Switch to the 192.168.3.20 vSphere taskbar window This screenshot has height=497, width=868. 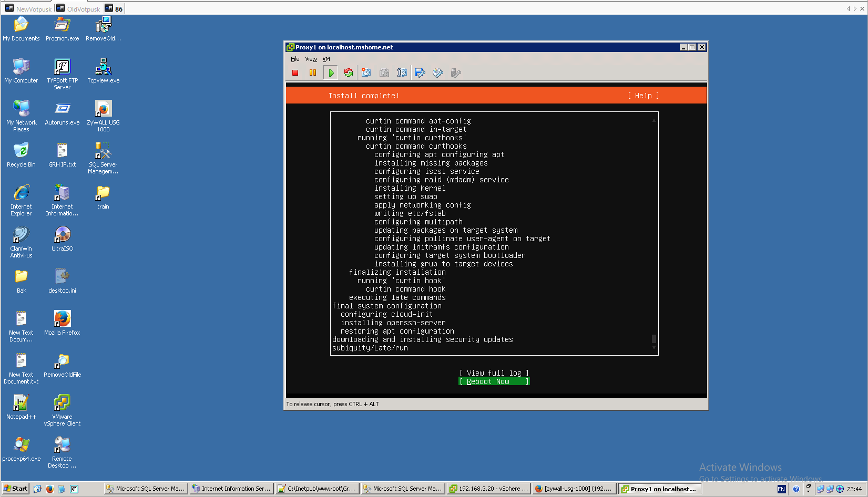[x=489, y=489]
